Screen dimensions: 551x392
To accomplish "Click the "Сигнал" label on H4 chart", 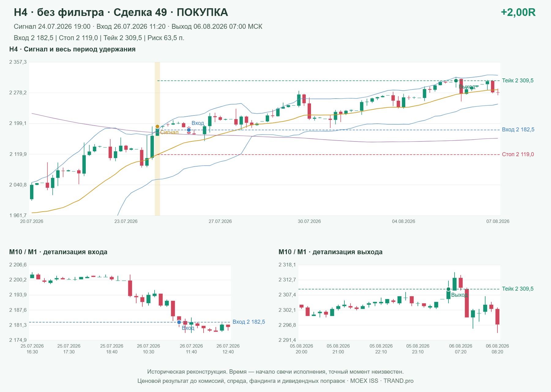I will pyautogui.click(x=169, y=132).
